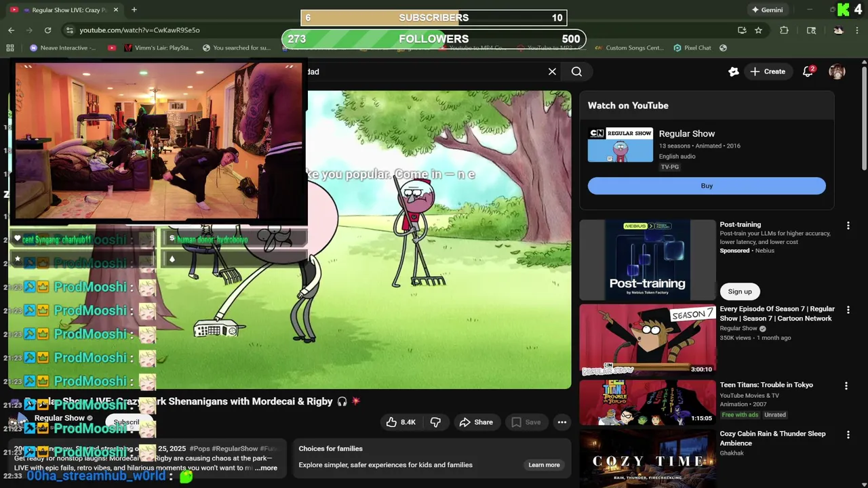Click the site info icon in address bar
Viewport: 868px width, 488px height.
(69, 30)
